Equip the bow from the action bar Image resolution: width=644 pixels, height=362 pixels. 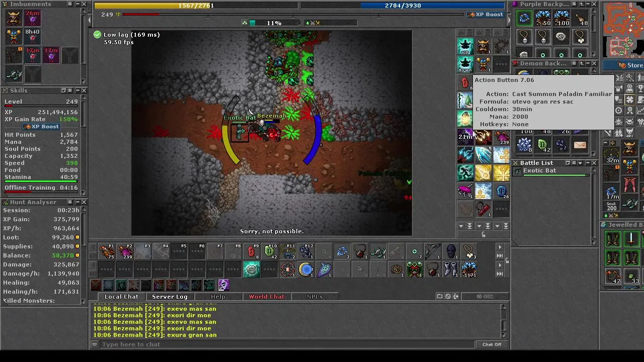pos(433,251)
